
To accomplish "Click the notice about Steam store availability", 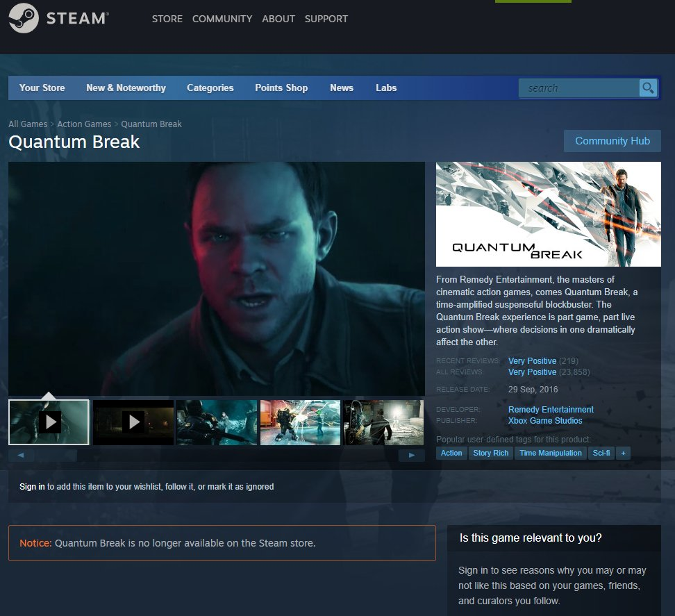I will (x=222, y=543).
